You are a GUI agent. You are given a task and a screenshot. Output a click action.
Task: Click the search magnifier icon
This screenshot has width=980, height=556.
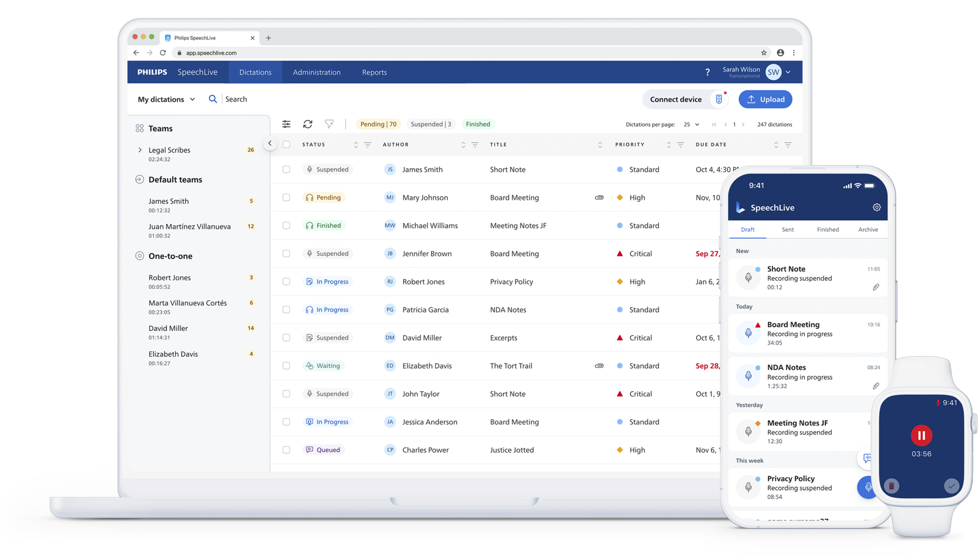coord(213,99)
